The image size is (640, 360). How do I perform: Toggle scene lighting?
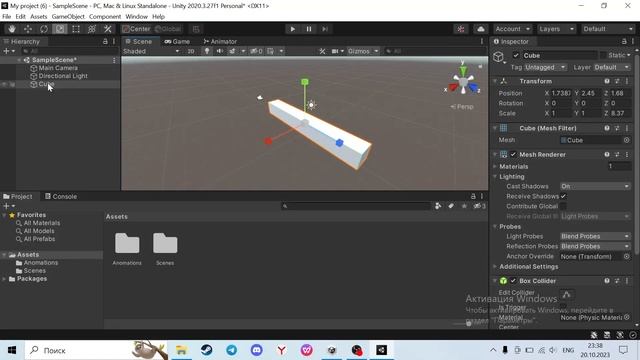tap(207, 51)
